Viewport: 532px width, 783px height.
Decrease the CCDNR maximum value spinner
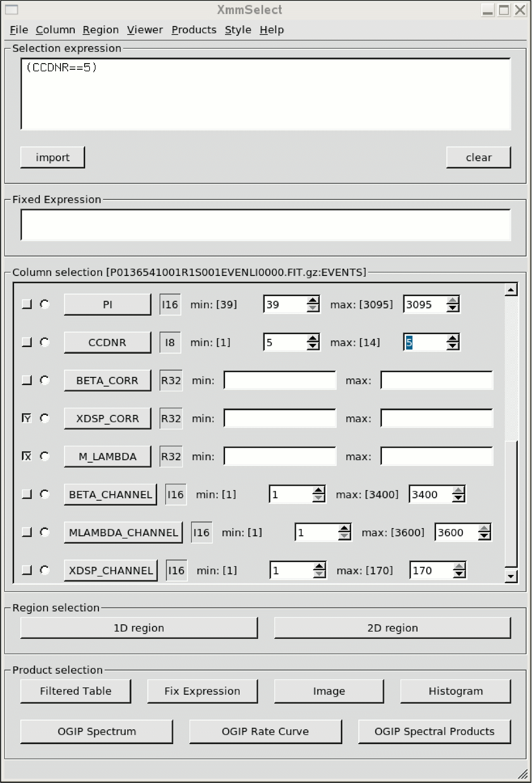[453, 346]
